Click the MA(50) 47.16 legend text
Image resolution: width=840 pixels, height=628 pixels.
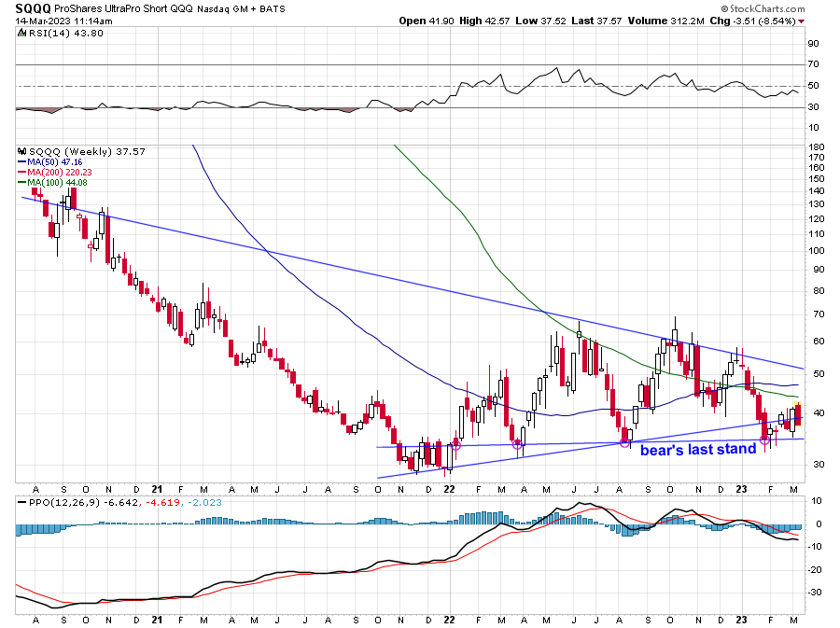[55, 161]
